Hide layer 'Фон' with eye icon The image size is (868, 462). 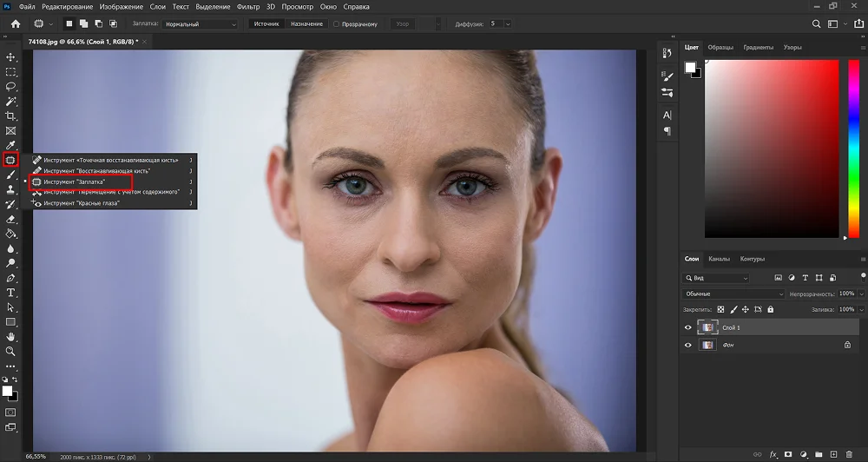[x=688, y=345]
